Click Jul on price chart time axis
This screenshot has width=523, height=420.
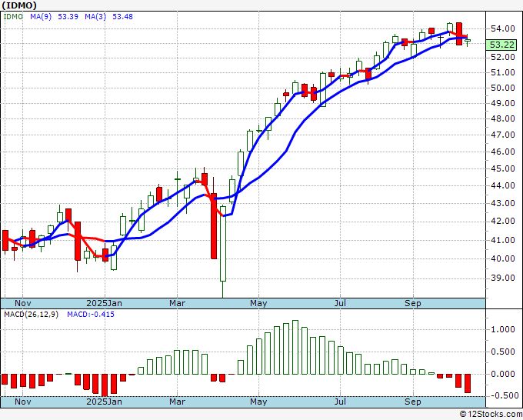click(340, 304)
